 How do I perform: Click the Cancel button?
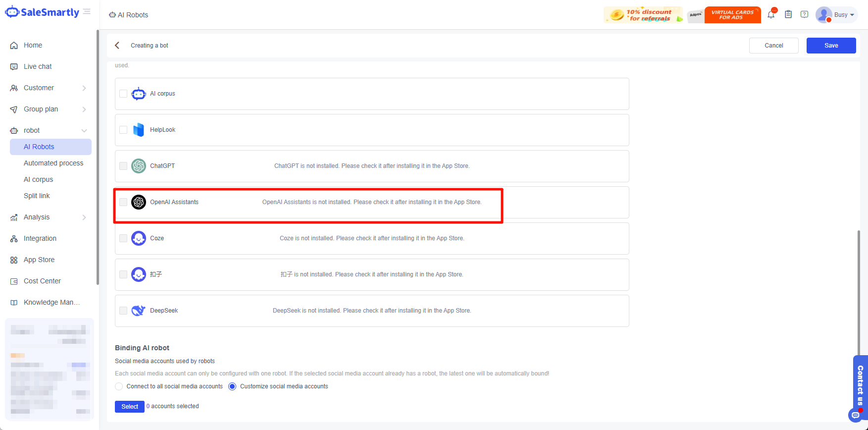click(x=773, y=46)
